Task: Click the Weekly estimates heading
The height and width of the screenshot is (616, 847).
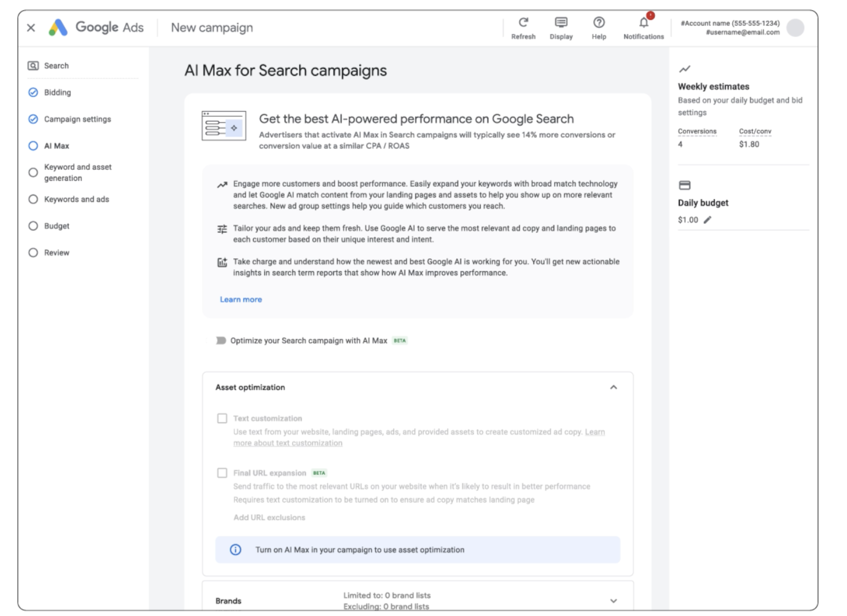Action: (x=713, y=86)
